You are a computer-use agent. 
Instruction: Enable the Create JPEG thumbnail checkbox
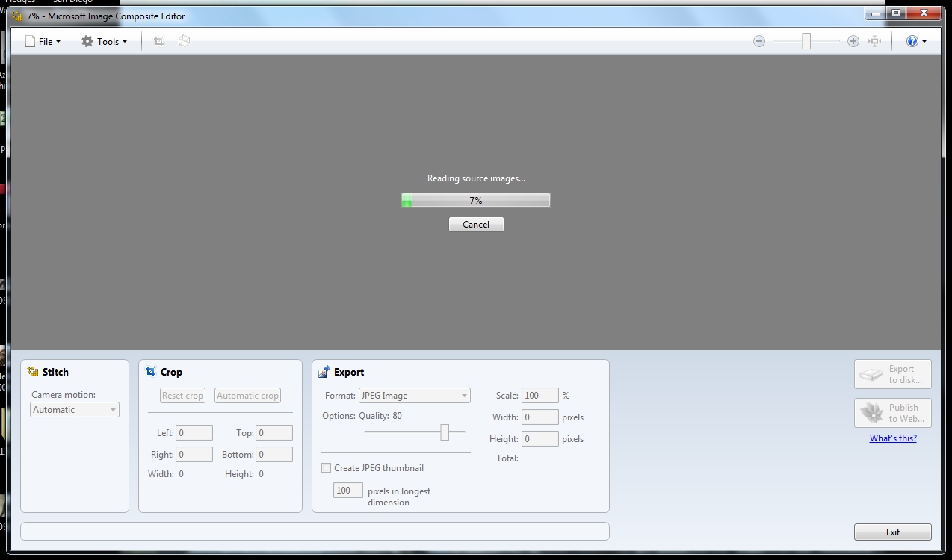[x=327, y=468]
